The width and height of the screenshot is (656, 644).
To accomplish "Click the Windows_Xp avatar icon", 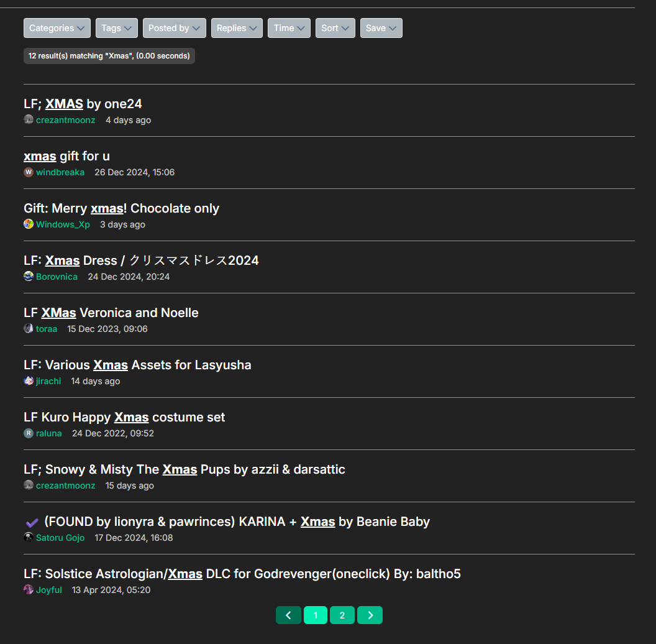I will [x=29, y=224].
